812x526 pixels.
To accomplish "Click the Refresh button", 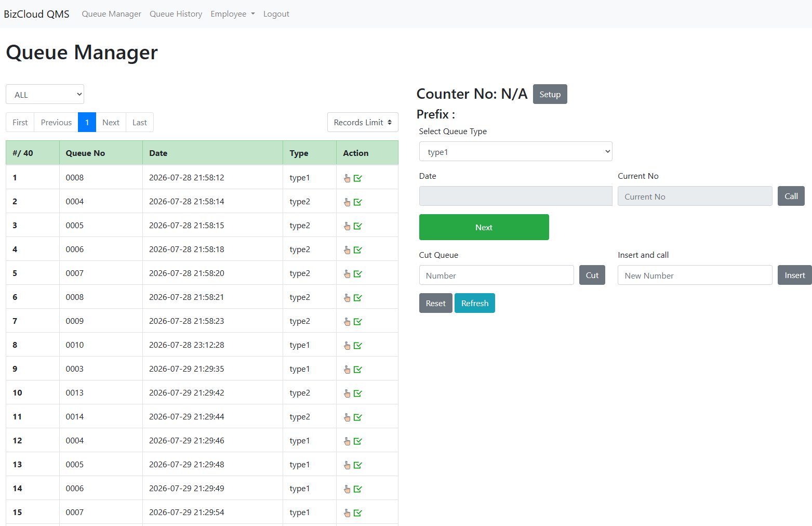I will pyautogui.click(x=474, y=303).
